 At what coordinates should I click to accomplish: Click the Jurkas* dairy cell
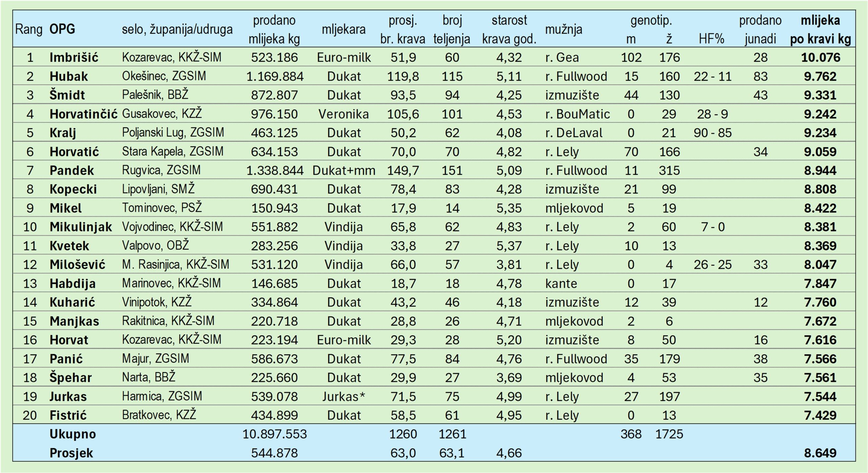pyautogui.click(x=343, y=396)
